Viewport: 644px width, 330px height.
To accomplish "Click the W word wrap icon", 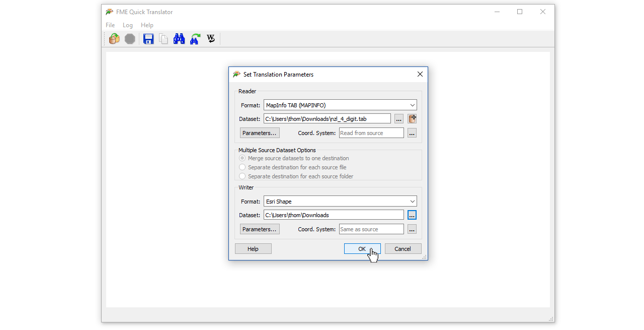I will coord(211,39).
